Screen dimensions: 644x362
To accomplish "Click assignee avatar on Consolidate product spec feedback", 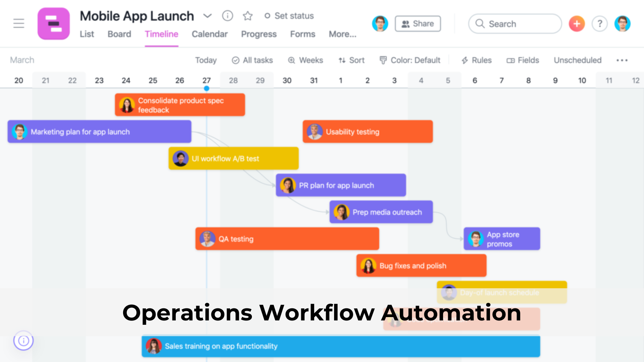I will [x=127, y=105].
